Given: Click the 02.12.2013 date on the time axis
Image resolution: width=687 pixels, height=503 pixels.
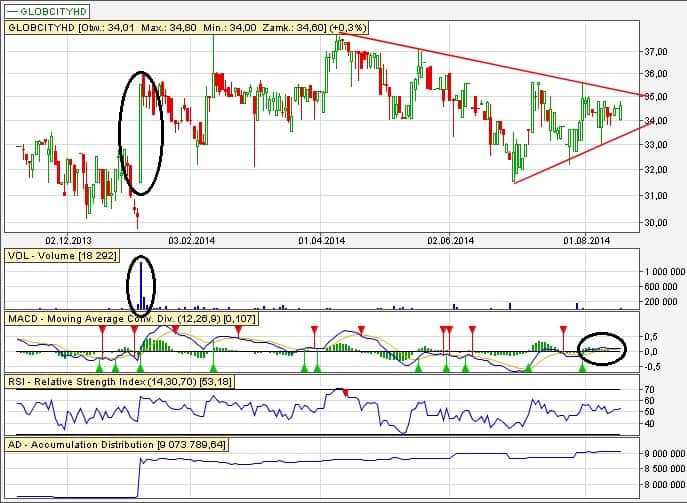Looking at the screenshot, I should [68, 240].
